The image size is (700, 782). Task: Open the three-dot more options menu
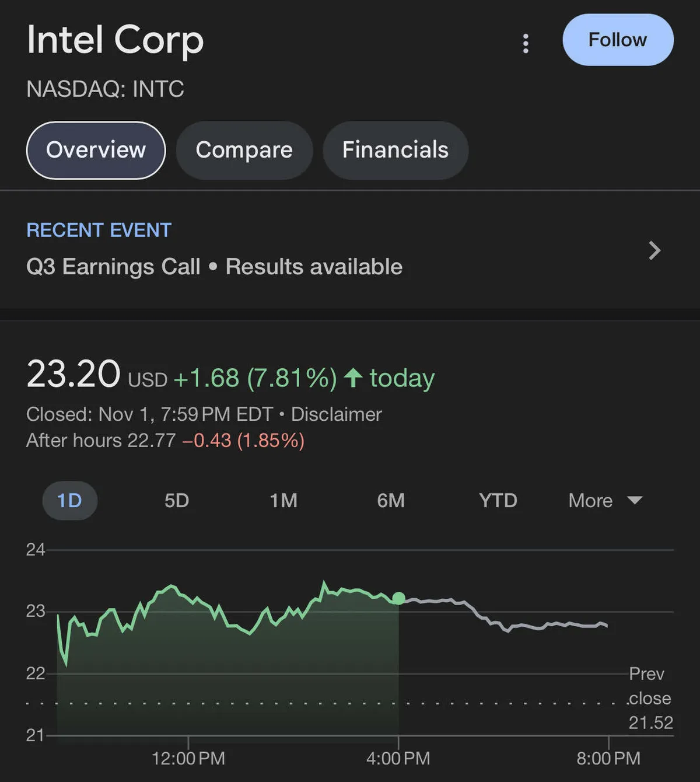click(526, 43)
